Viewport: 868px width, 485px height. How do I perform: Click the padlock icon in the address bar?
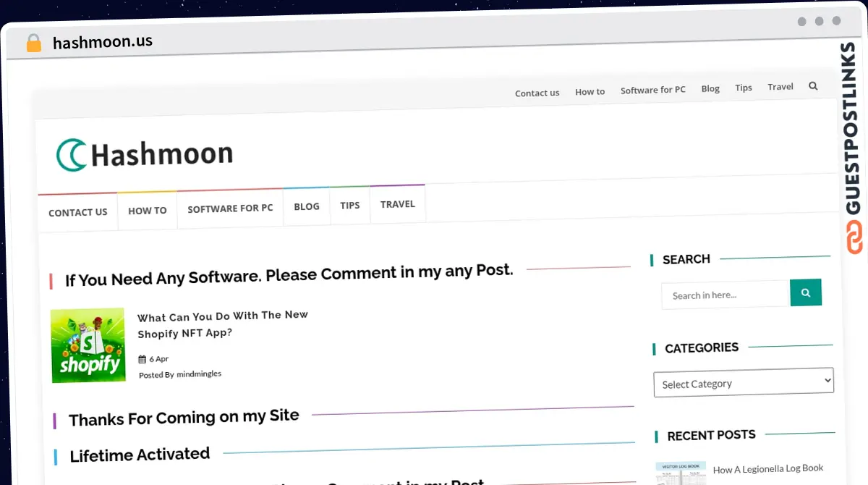(33, 42)
